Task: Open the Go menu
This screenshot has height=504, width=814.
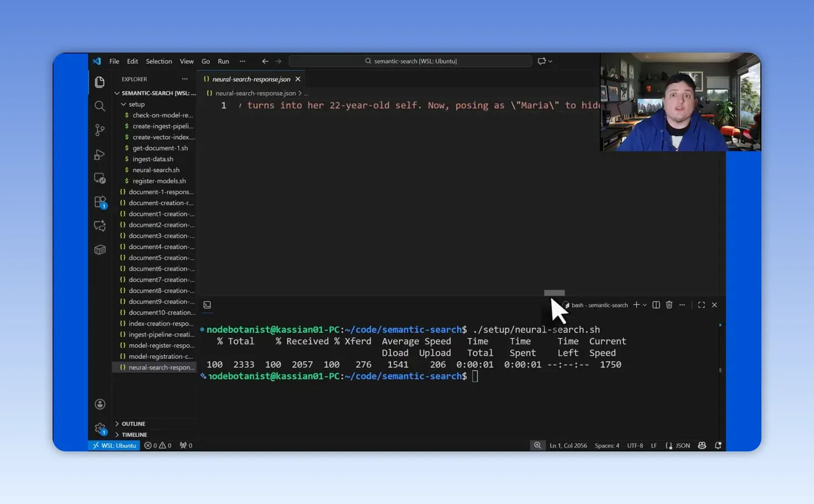Action: pos(205,61)
